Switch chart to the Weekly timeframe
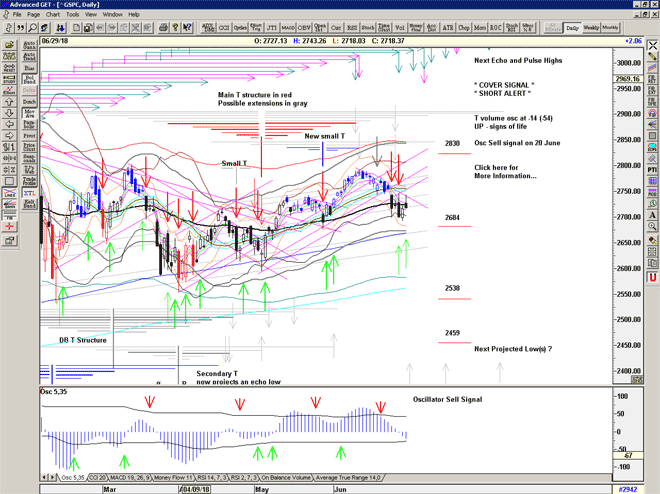 (591, 28)
